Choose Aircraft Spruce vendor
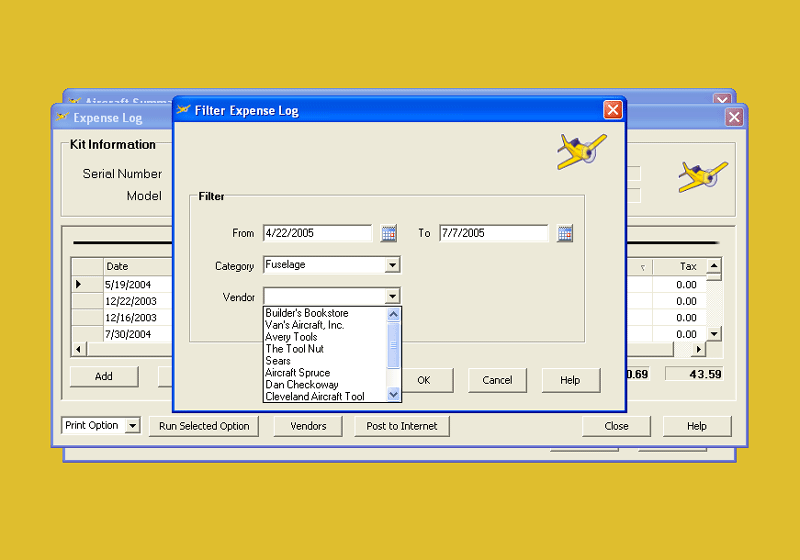The width and height of the screenshot is (800, 560). tap(298, 373)
